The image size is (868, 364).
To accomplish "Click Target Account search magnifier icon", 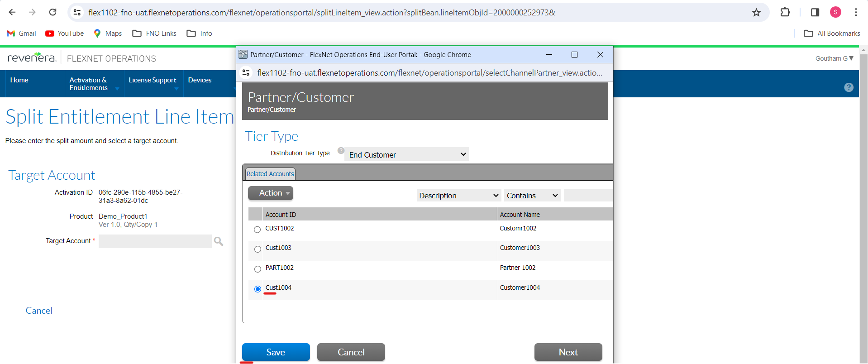I will point(219,241).
